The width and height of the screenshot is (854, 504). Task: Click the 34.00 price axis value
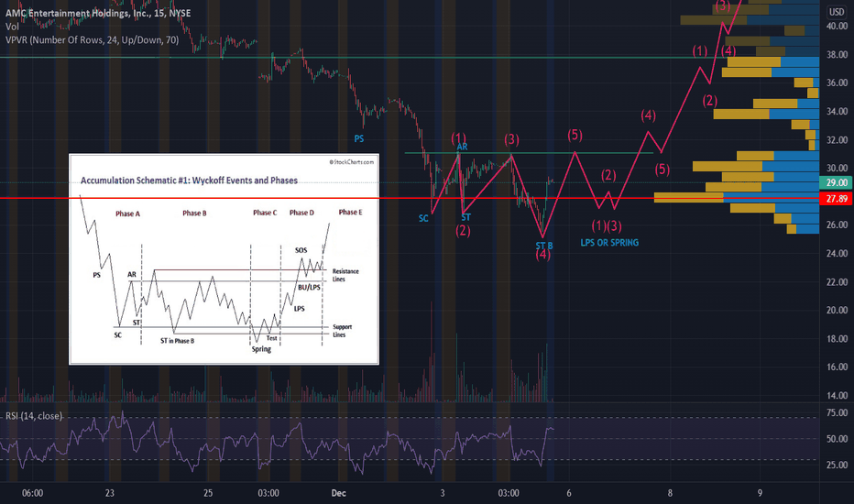coord(837,111)
